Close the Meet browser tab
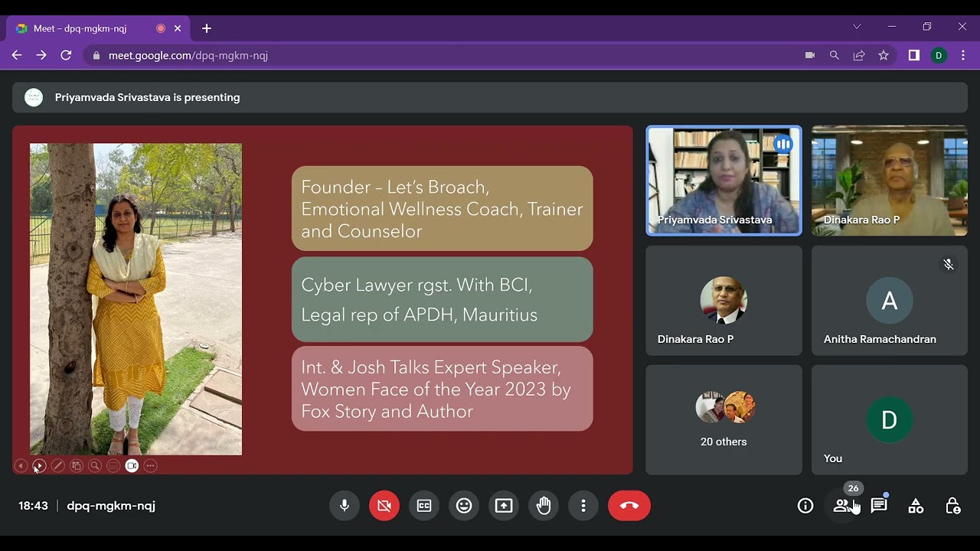 pyautogui.click(x=178, y=28)
